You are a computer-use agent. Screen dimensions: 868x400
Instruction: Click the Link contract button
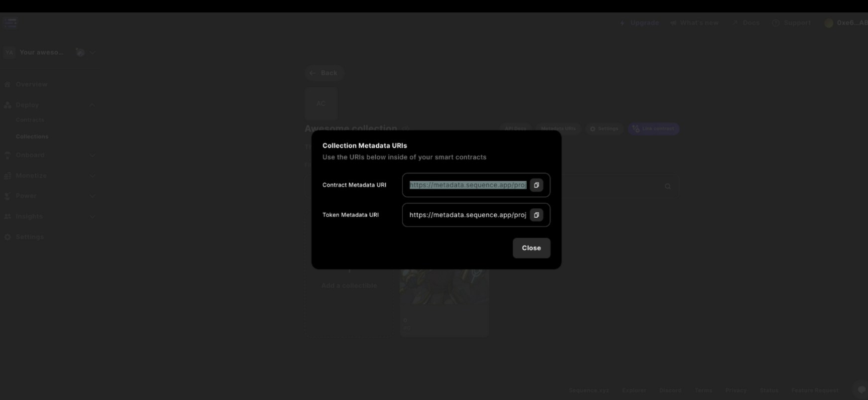pyautogui.click(x=653, y=129)
